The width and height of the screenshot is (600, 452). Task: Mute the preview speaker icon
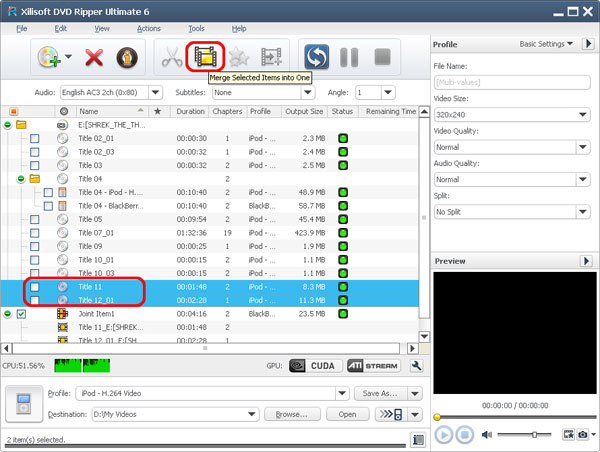487,435
